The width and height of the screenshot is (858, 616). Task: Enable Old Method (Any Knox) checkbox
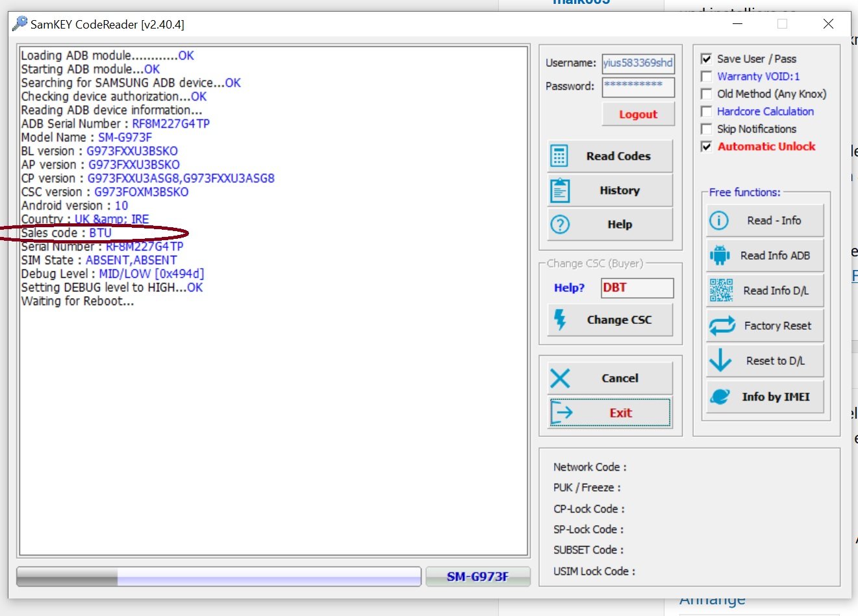[x=707, y=94]
